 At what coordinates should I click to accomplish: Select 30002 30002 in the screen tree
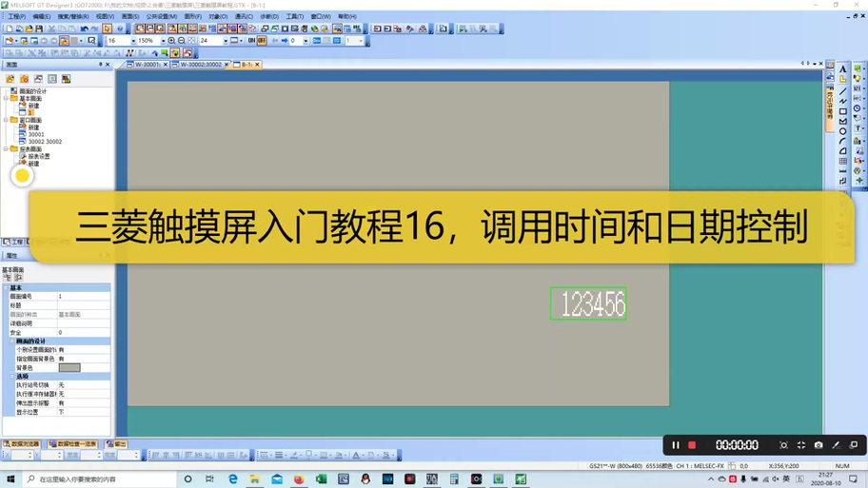[x=45, y=142]
